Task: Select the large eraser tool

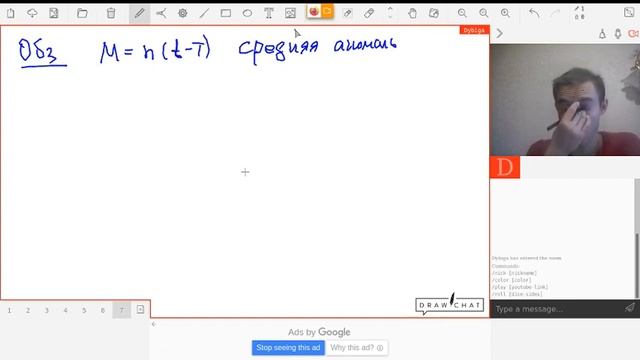Action: point(369,13)
